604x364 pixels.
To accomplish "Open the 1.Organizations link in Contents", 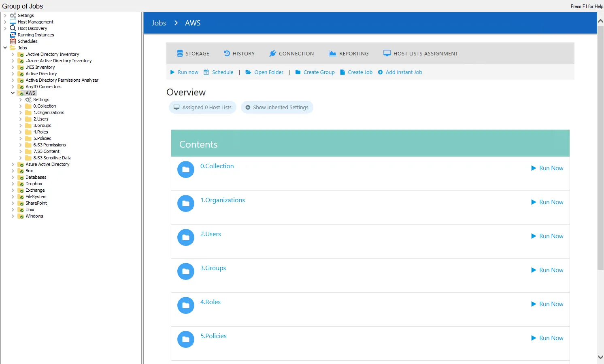I will point(223,200).
